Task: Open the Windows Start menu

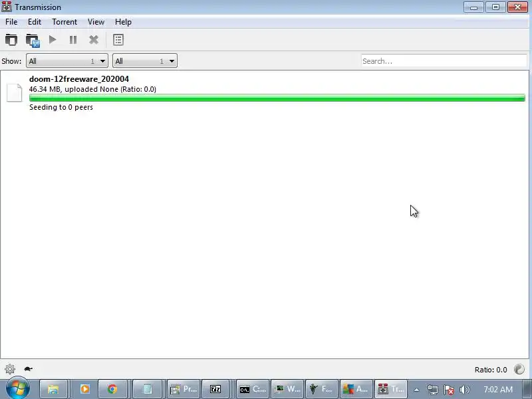Action: [18, 388]
